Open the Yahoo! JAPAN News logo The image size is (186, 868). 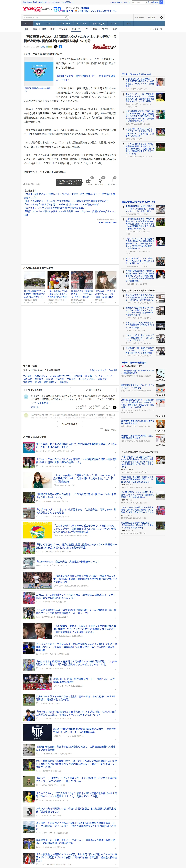[x=37, y=9]
